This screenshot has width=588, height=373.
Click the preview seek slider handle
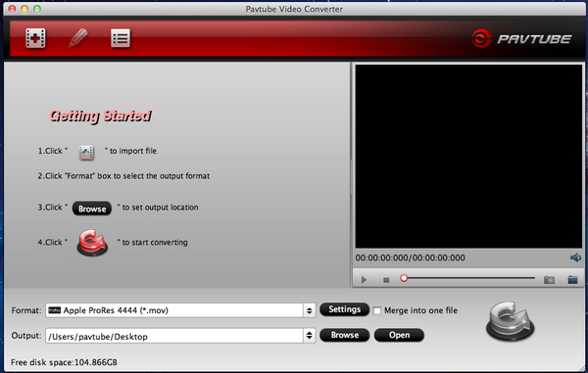click(x=404, y=278)
